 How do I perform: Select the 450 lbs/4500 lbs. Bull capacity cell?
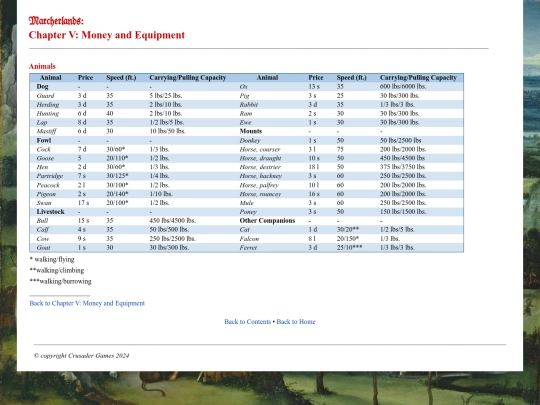[x=173, y=221]
